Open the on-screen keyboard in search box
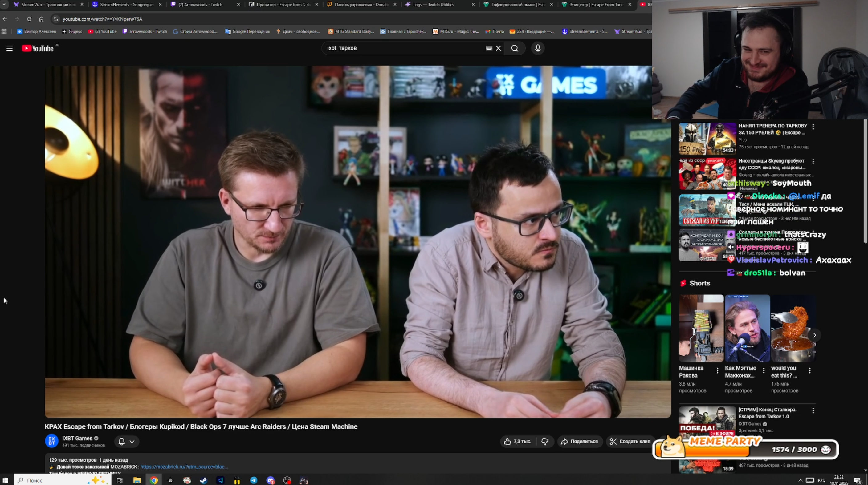Image resolution: width=868 pixels, height=485 pixels. 489,48
